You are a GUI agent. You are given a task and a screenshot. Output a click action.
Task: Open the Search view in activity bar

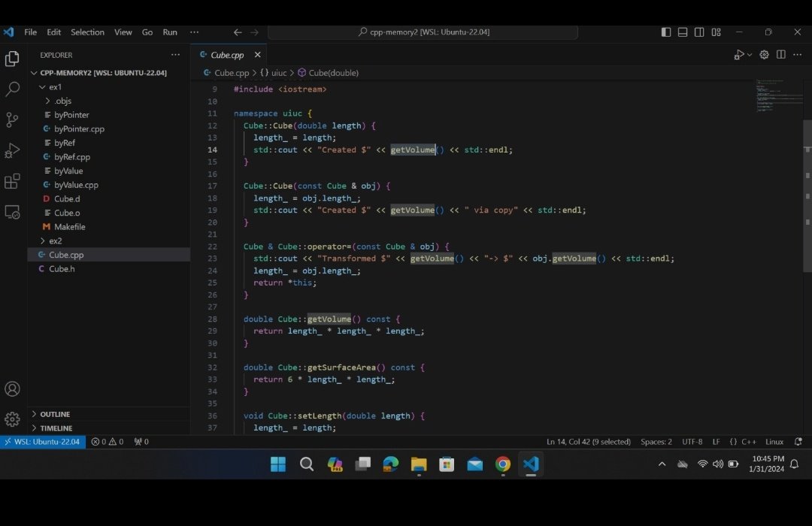13,89
